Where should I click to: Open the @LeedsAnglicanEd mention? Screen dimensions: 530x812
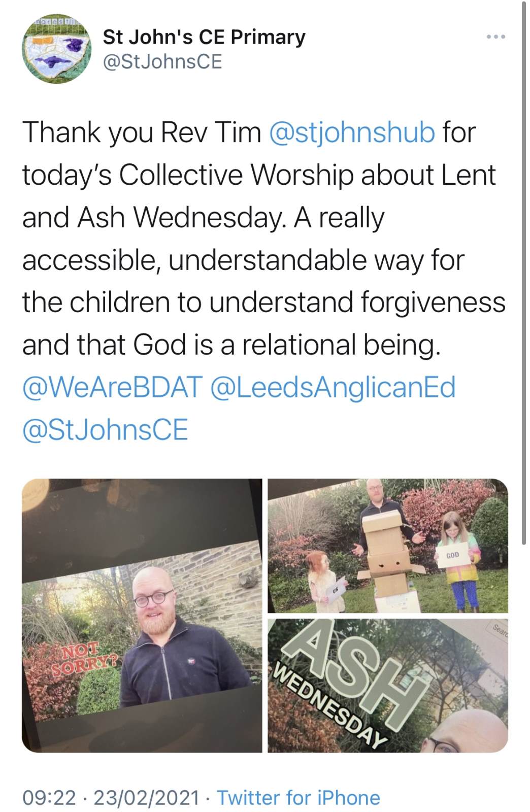[x=333, y=387]
